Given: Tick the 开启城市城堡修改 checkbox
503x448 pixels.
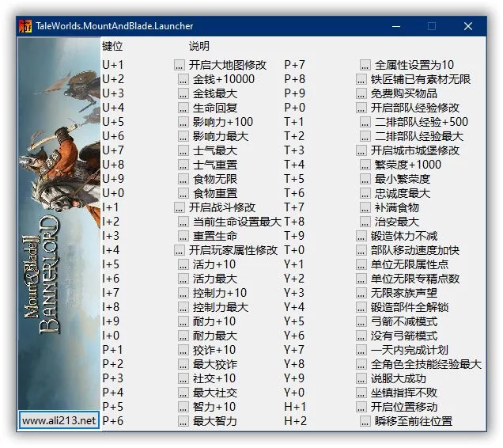Looking at the screenshot, I should (x=361, y=150).
